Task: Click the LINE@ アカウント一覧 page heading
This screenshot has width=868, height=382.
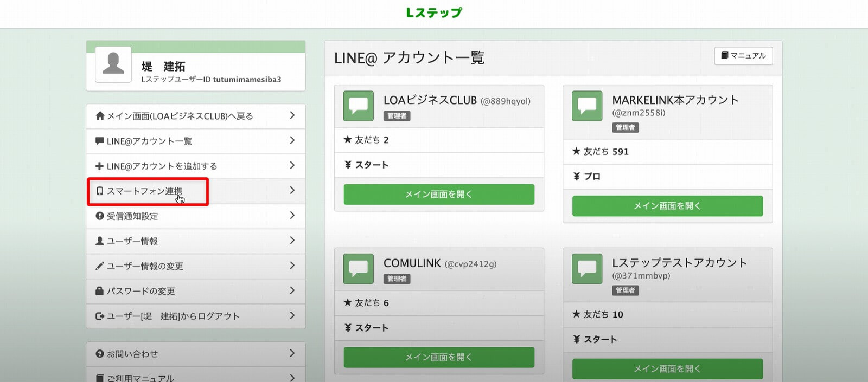Action: click(409, 58)
